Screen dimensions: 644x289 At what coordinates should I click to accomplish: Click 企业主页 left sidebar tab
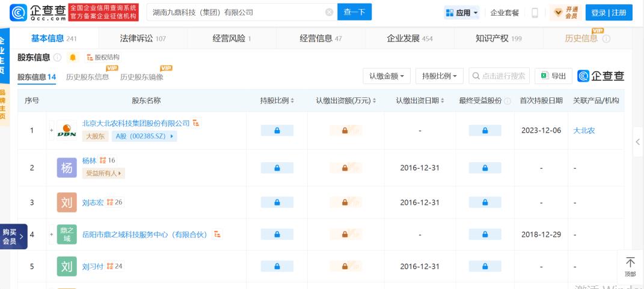click(x=4, y=55)
